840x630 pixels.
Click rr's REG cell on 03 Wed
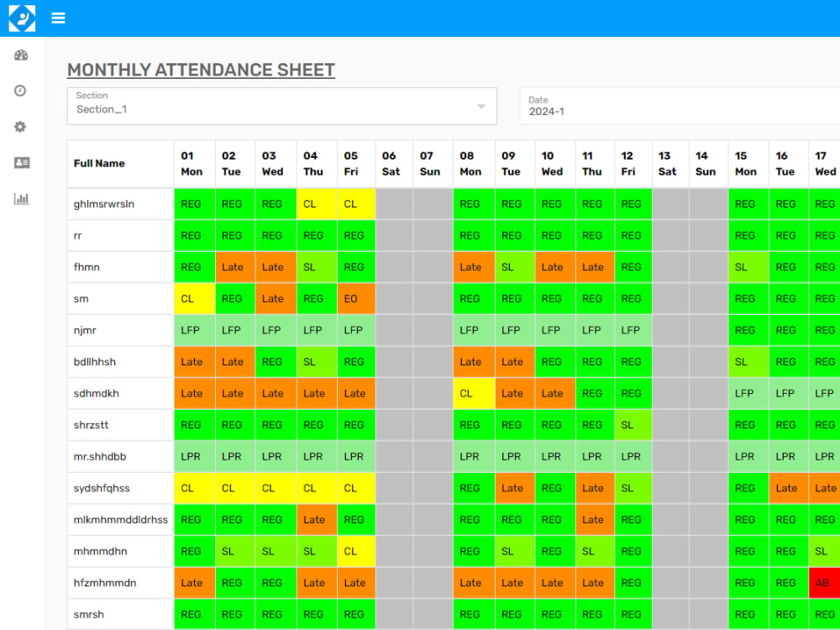click(x=276, y=236)
